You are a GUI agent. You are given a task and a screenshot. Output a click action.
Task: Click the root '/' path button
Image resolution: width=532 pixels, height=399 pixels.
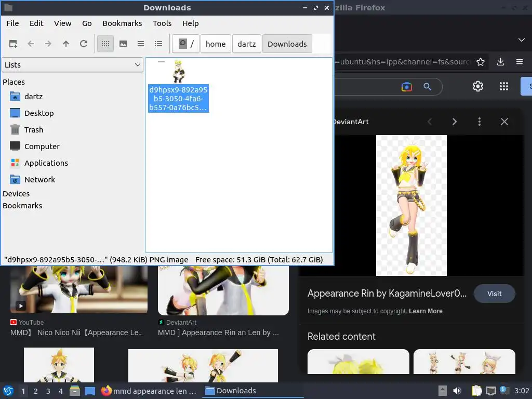(x=185, y=44)
